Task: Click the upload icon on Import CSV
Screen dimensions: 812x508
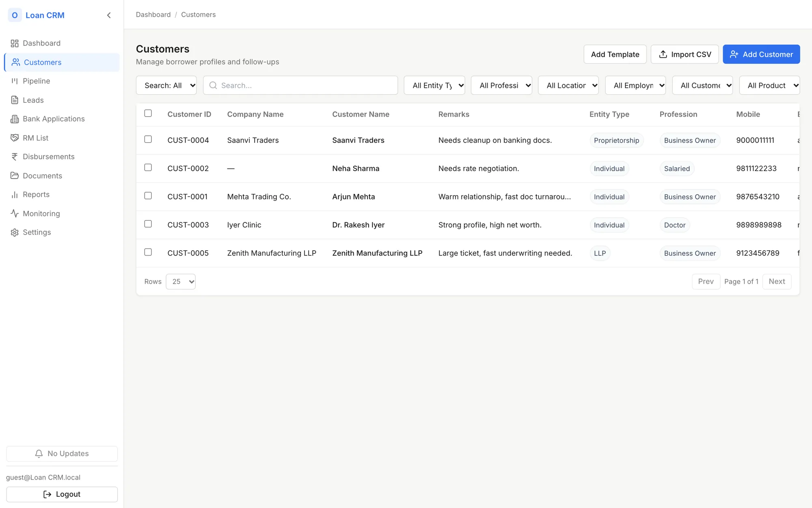Action: 663,54
